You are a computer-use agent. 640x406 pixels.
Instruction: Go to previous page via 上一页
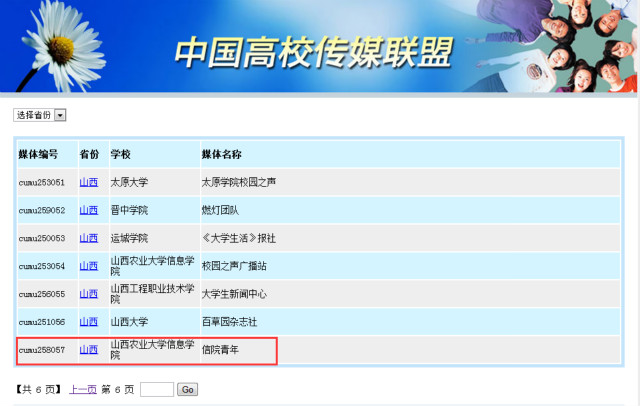click(83, 389)
